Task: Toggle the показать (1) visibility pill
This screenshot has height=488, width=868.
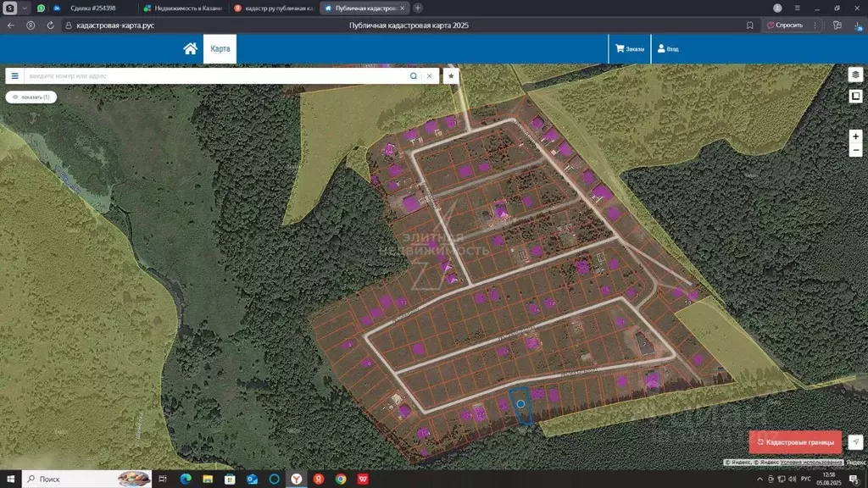Action: [31, 97]
